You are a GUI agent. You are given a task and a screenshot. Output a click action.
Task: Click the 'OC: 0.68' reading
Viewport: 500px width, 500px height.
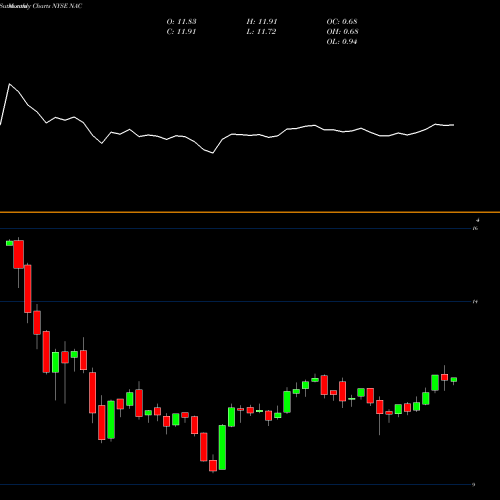[x=342, y=22]
